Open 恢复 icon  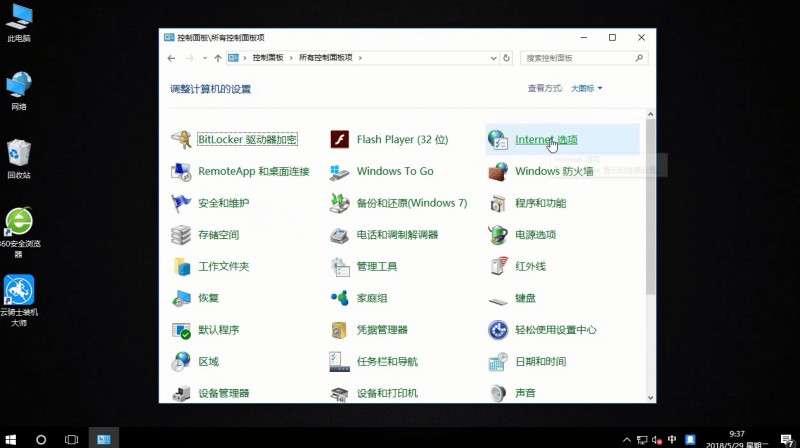tap(181, 298)
